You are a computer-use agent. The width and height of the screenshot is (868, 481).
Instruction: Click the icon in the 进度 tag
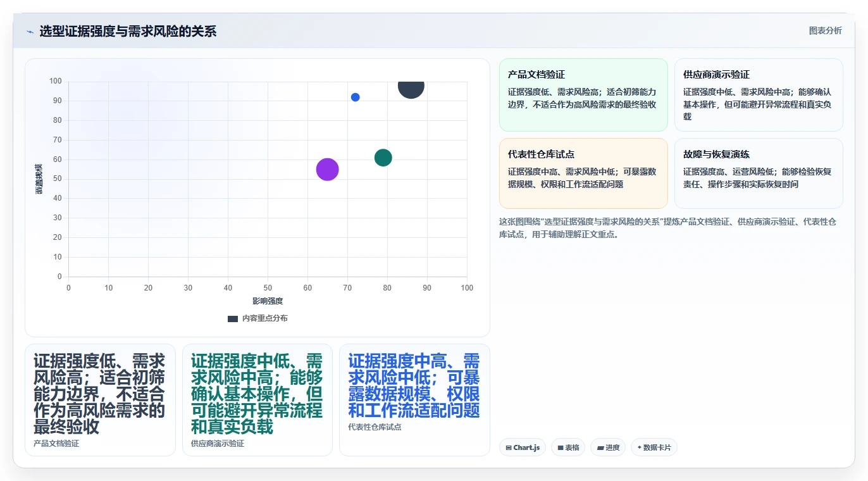point(600,447)
